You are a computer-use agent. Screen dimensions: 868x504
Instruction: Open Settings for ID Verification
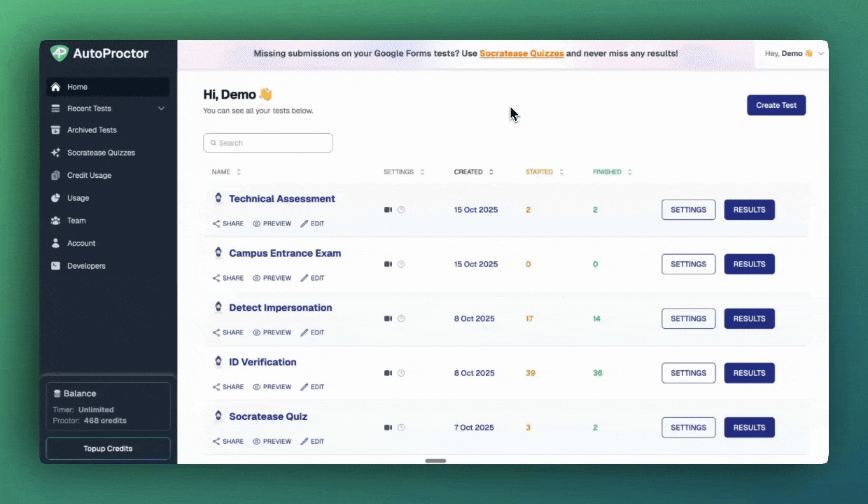689,373
